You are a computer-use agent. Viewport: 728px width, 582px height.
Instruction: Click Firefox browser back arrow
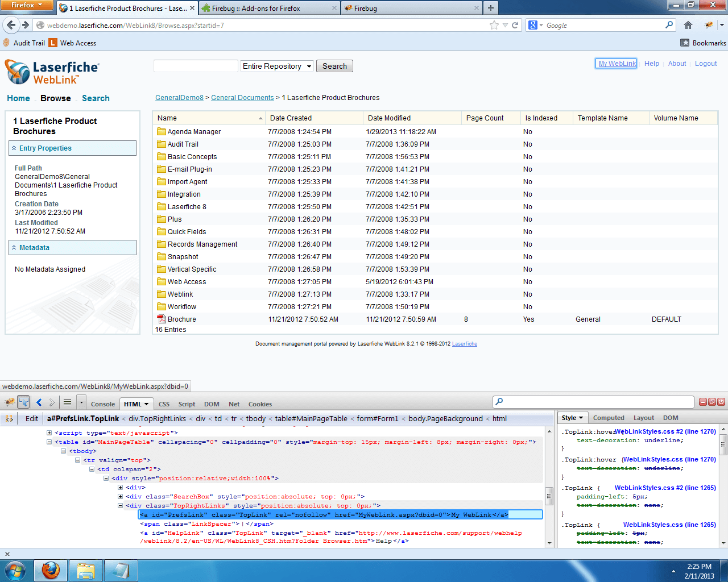(11, 25)
